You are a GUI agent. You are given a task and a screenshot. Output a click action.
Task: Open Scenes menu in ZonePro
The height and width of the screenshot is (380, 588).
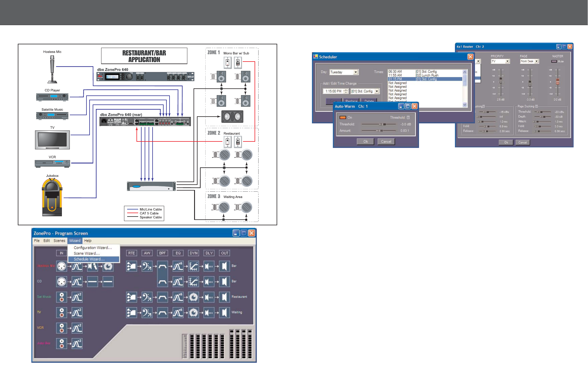coord(59,241)
